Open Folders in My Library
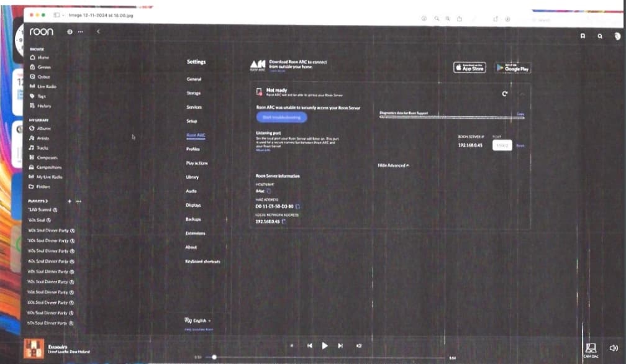The image size is (626, 364). 39,186
